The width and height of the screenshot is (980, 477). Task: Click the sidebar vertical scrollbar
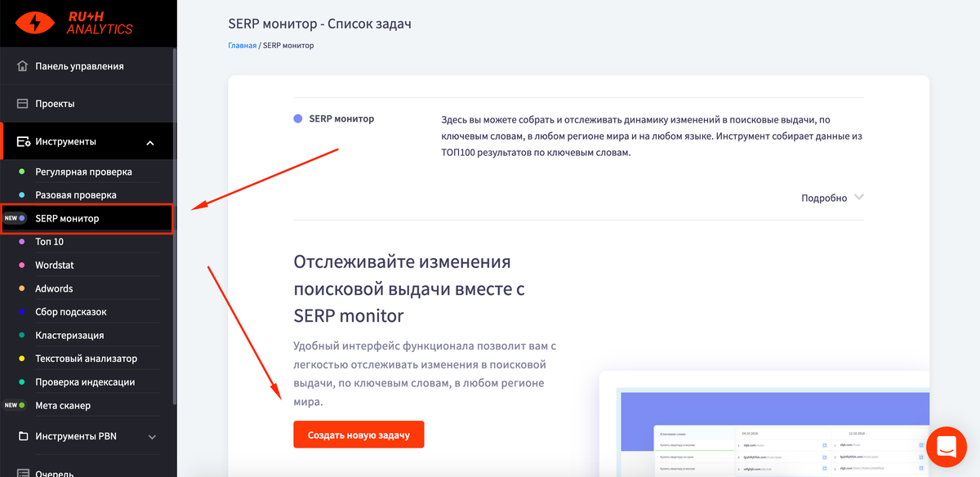175,226
